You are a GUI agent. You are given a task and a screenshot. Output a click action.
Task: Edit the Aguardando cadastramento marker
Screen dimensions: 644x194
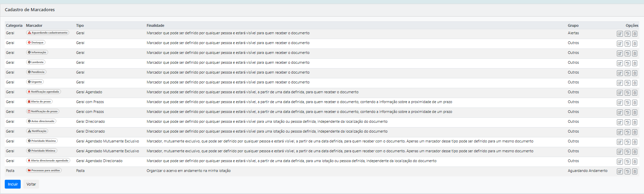pyautogui.click(x=620, y=34)
